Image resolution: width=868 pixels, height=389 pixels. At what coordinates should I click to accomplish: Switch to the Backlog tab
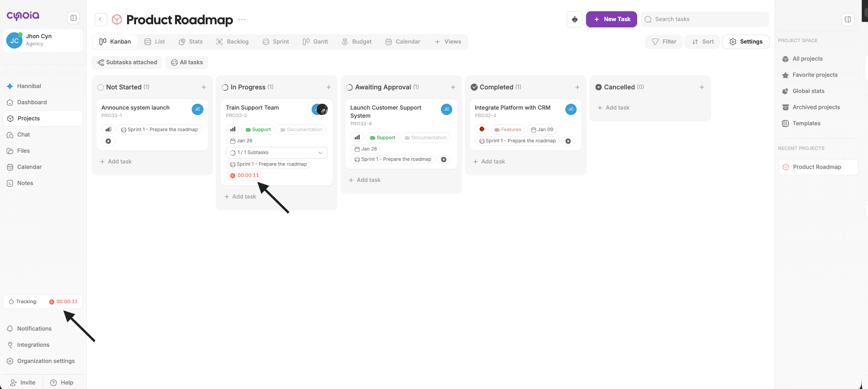232,42
